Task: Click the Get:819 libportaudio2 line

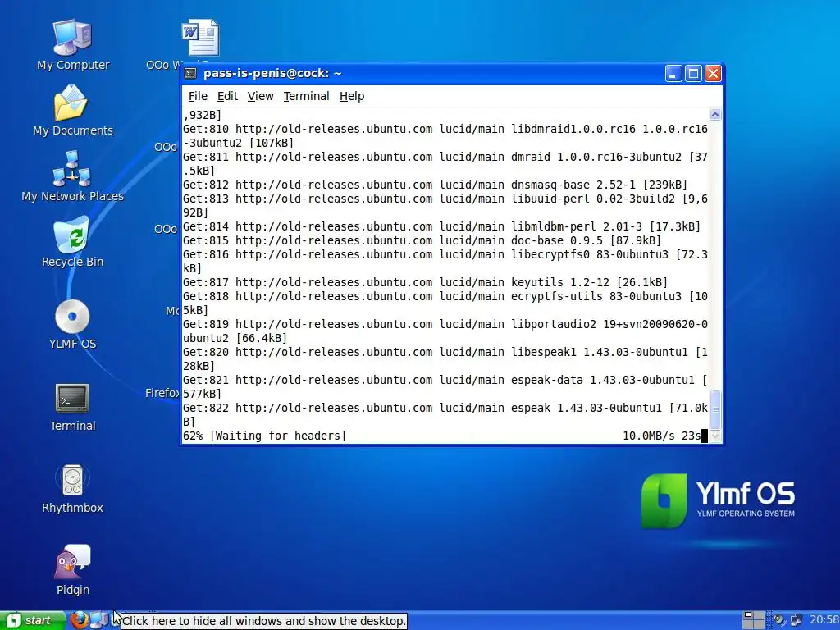Action: pyautogui.click(x=445, y=331)
